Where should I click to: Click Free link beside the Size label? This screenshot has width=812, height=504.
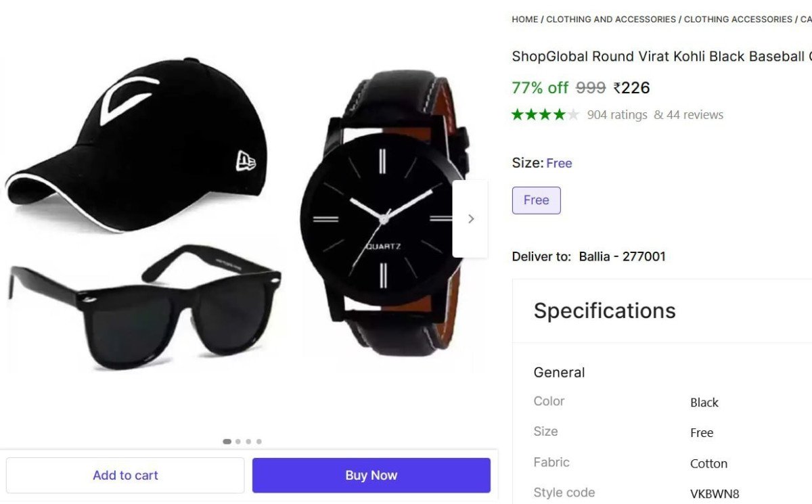[559, 163]
